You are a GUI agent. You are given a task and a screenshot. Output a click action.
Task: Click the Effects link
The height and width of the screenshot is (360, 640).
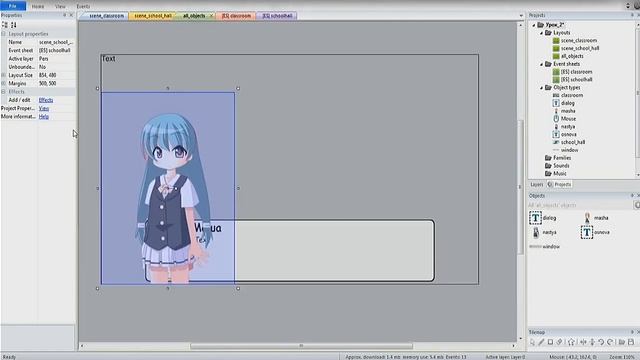click(x=46, y=100)
